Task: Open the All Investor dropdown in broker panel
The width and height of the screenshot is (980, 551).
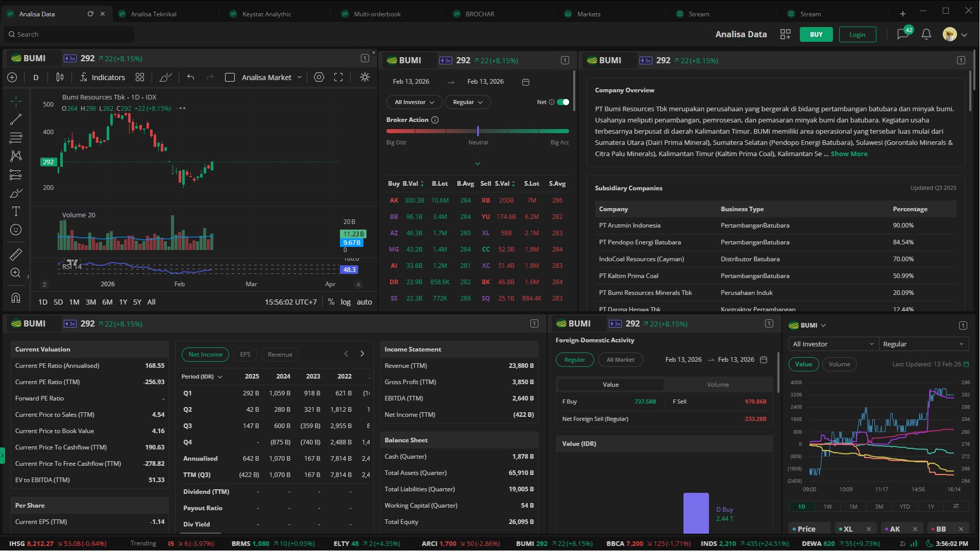Action: (x=414, y=102)
